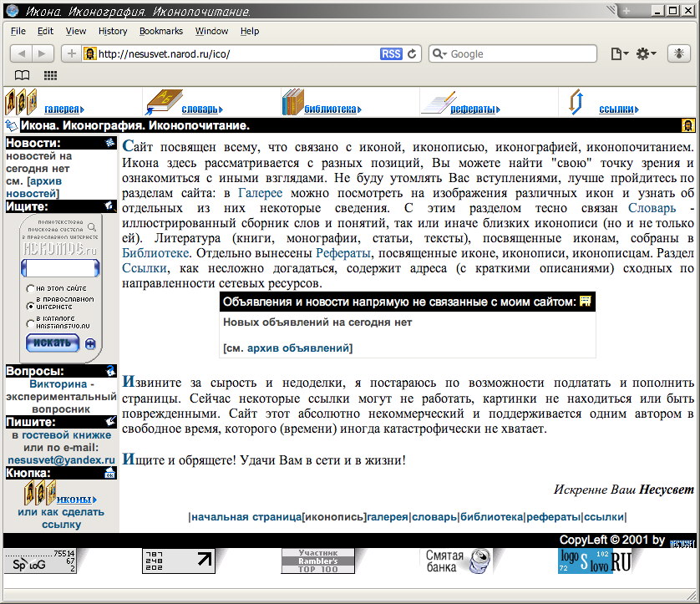This screenshot has width=700, height=604.
Task: Open the Bookmarks menu
Action: click(160, 31)
